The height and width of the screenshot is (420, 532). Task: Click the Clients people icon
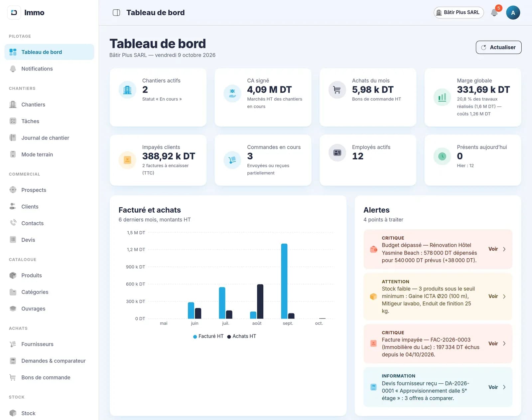[x=13, y=207]
